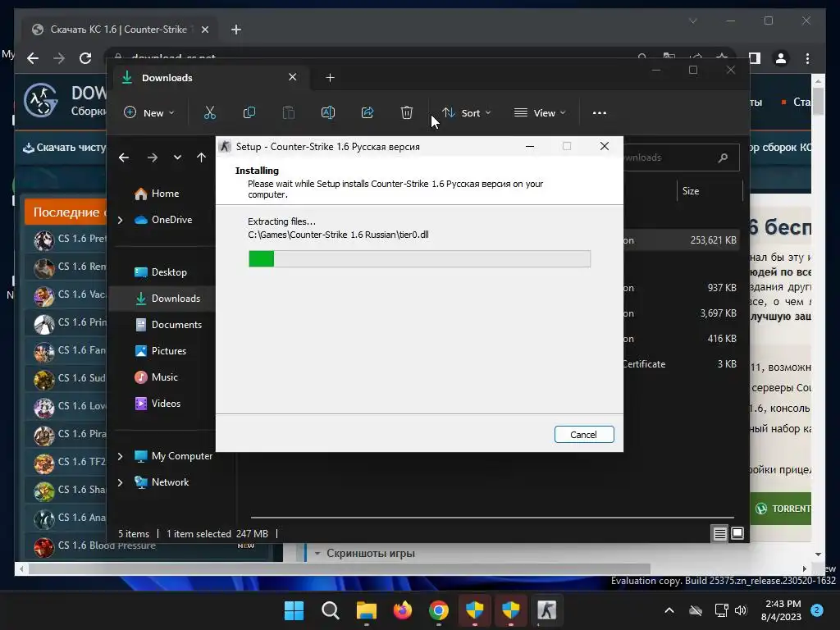
Task: Click the Cancel button in Setup
Action: (584, 435)
